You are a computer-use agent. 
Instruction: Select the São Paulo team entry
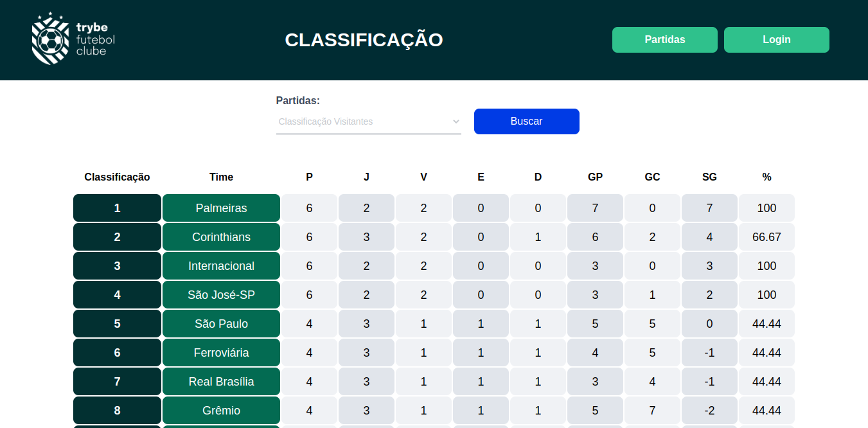coord(221,323)
